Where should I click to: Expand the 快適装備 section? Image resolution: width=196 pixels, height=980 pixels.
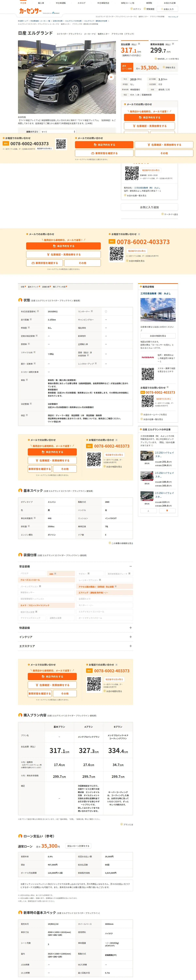point(75,628)
